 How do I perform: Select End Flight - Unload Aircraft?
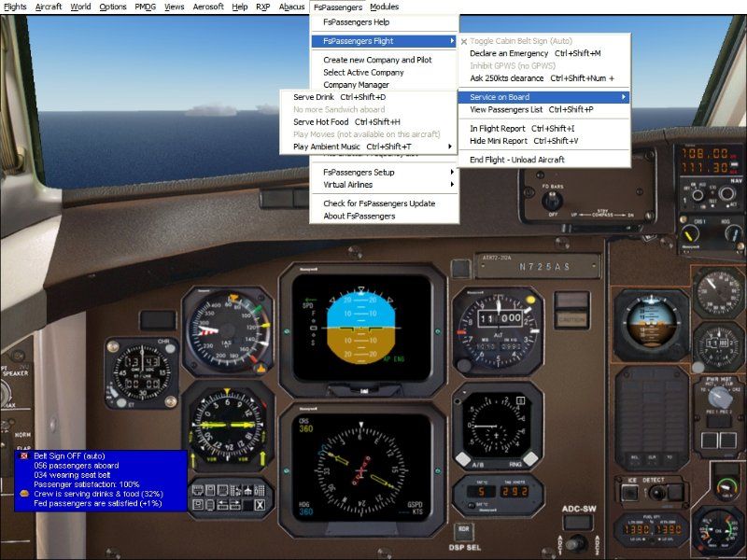pyautogui.click(x=543, y=160)
